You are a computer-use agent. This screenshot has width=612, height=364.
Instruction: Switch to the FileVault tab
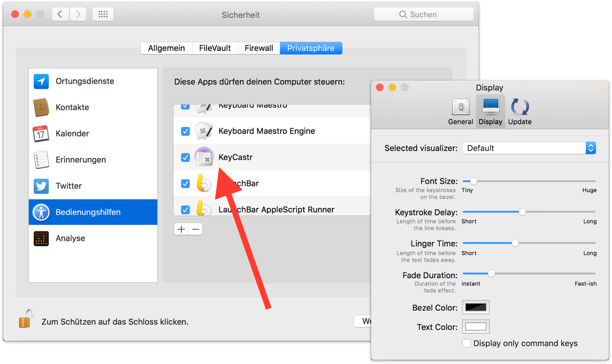pos(215,48)
